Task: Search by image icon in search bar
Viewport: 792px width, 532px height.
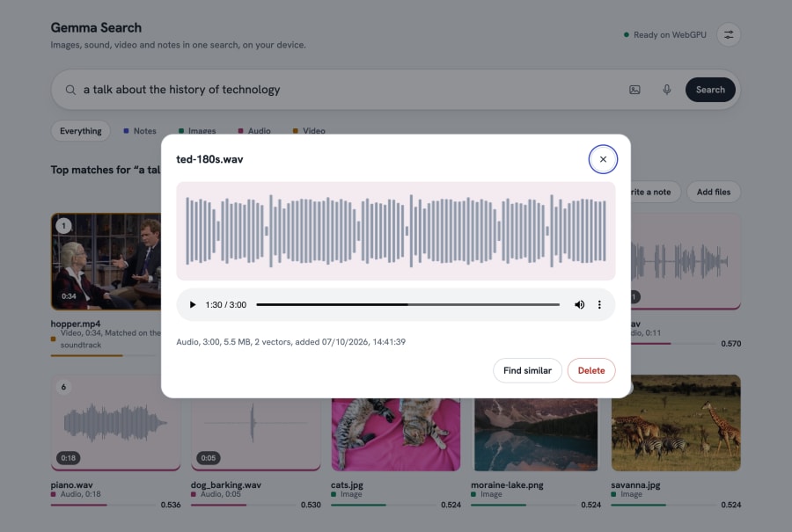Action: 634,90
